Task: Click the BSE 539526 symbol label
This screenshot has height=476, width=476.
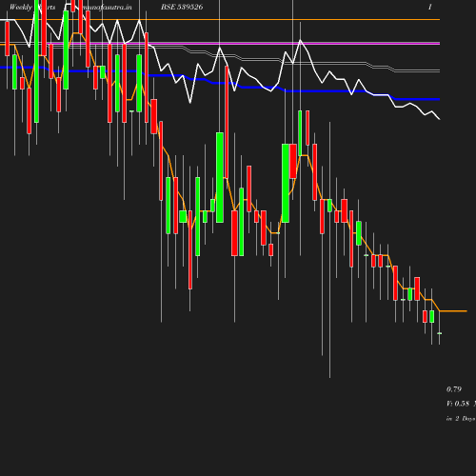Action: coord(182,7)
